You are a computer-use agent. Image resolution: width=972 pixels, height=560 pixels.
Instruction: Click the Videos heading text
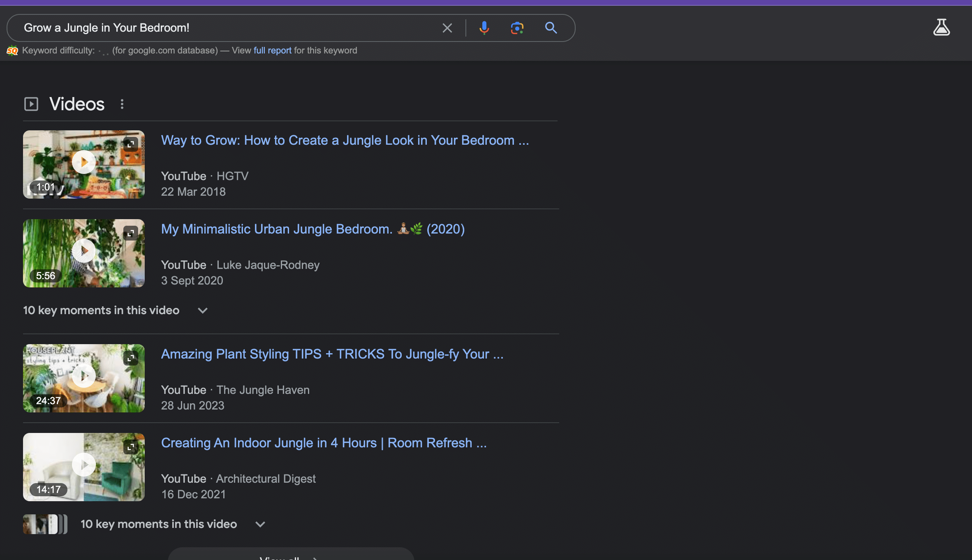click(x=77, y=104)
